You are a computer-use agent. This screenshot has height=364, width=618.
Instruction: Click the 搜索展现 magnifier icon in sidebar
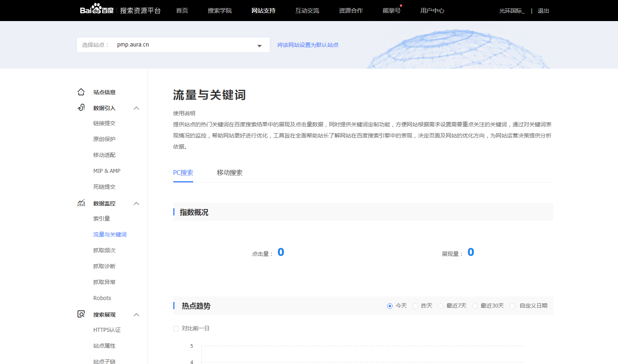pos(81,314)
